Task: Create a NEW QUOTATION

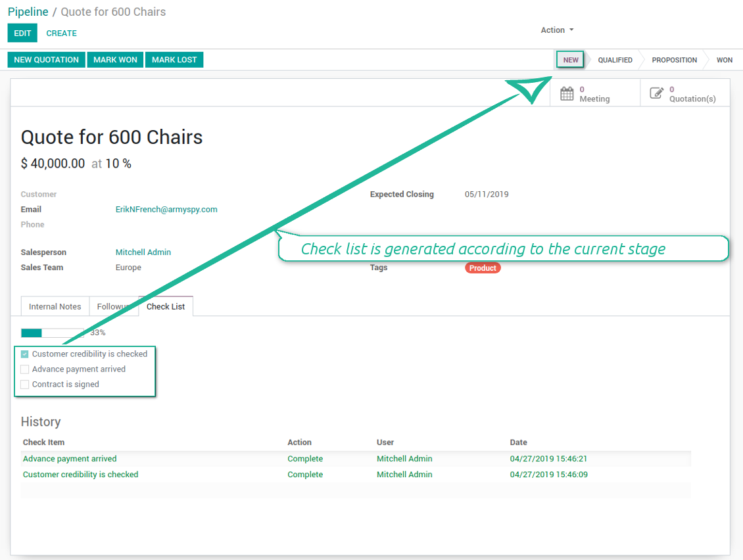Action: pos(47,60)
